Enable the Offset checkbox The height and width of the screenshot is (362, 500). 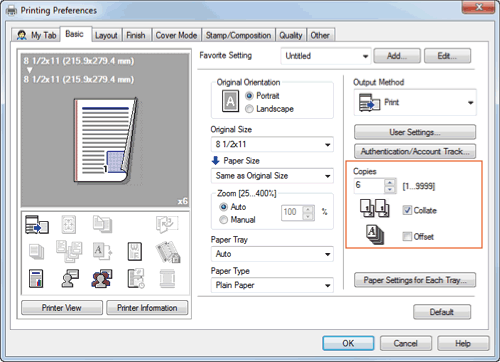point(407,236)
